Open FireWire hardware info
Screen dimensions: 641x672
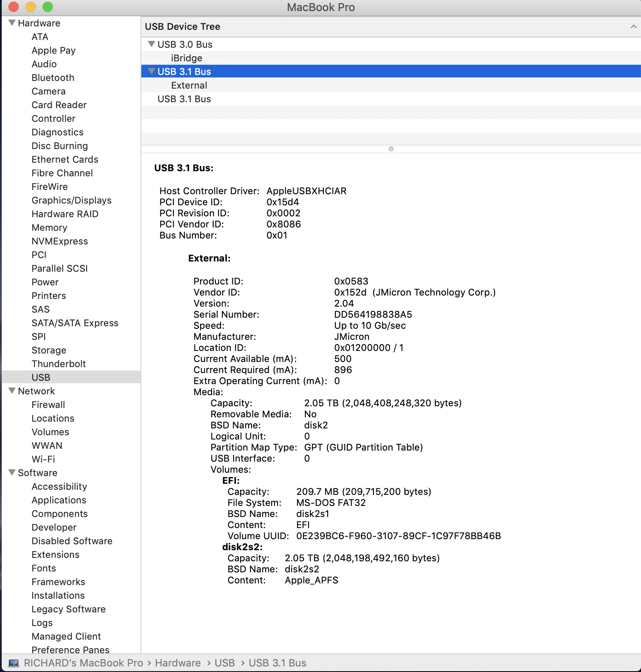click(50, 187)
